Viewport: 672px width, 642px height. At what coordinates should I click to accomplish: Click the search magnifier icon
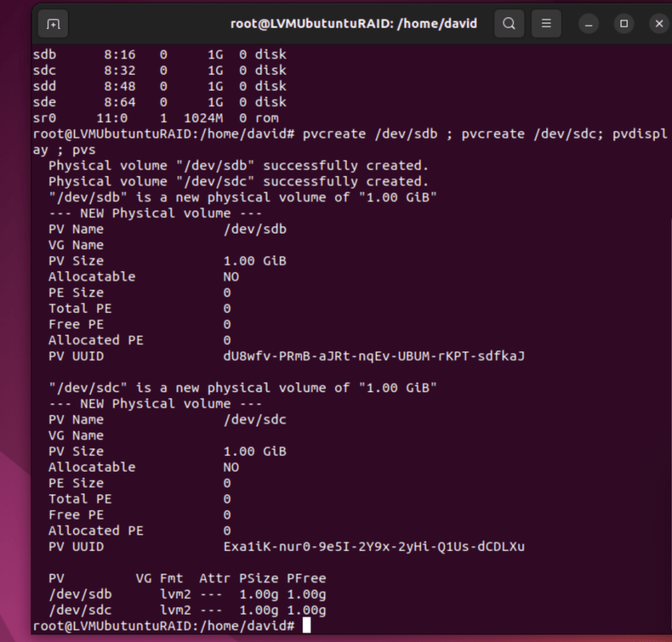tap(509, 24)
